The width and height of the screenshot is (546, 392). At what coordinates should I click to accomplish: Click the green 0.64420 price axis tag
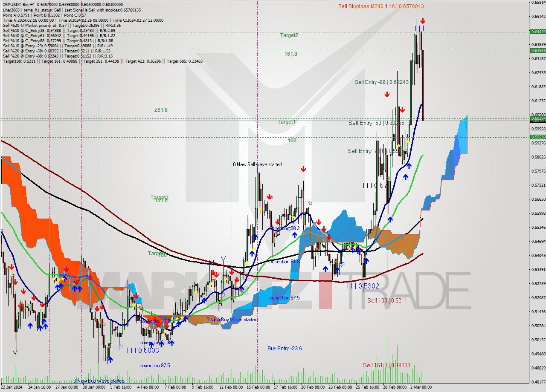point(537,32)
